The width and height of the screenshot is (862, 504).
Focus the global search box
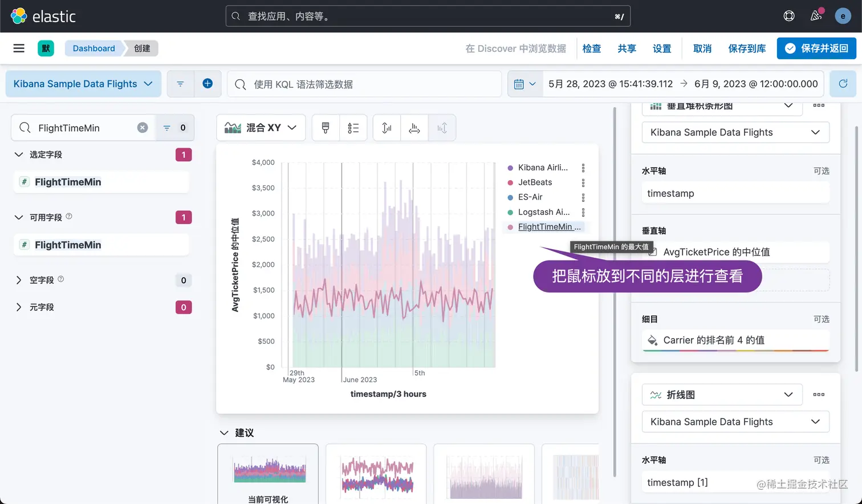[x=428, y=16]
